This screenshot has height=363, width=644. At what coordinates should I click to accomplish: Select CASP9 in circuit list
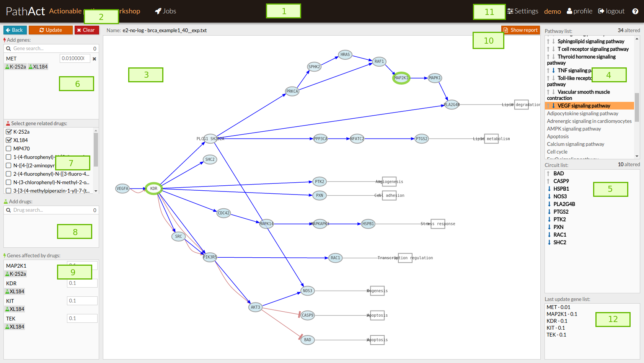point(561,181)
